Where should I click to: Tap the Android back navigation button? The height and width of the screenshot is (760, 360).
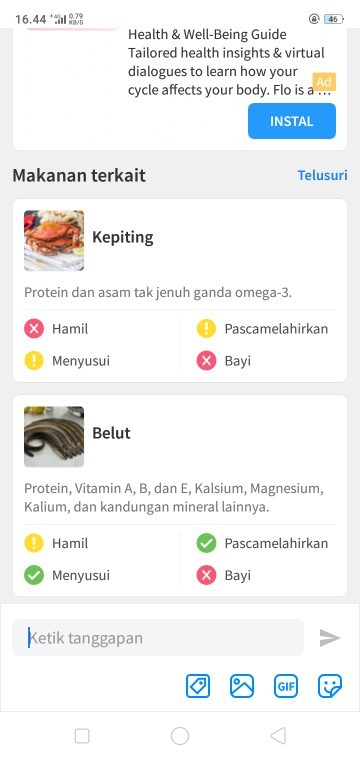click(x=278, y=736)
